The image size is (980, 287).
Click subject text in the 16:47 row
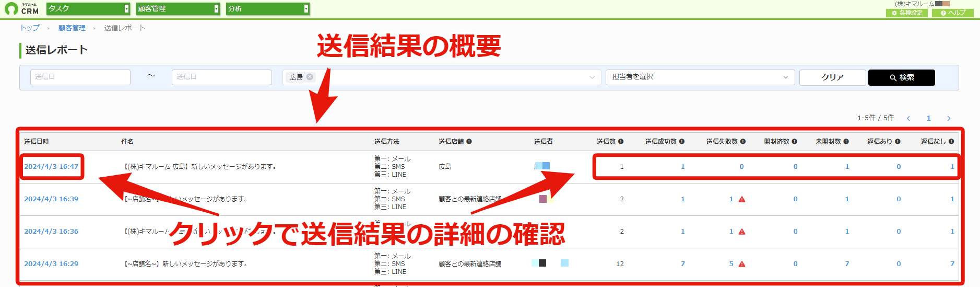200,167
